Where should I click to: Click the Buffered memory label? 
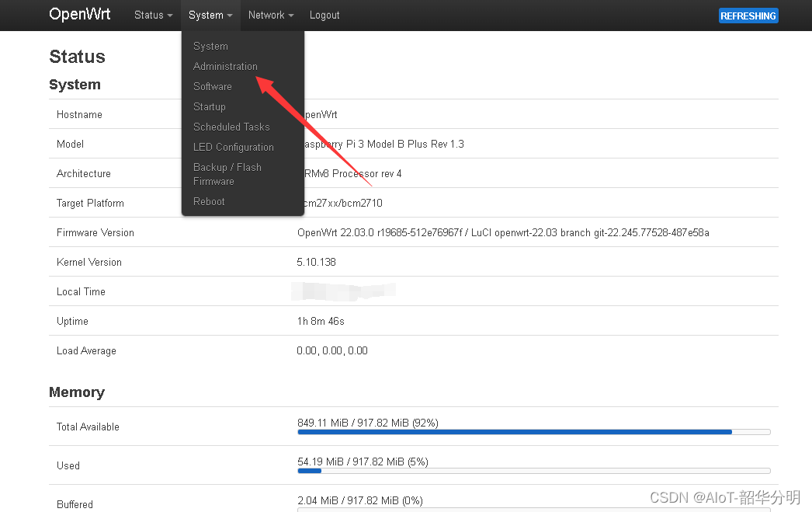[75, 505]
